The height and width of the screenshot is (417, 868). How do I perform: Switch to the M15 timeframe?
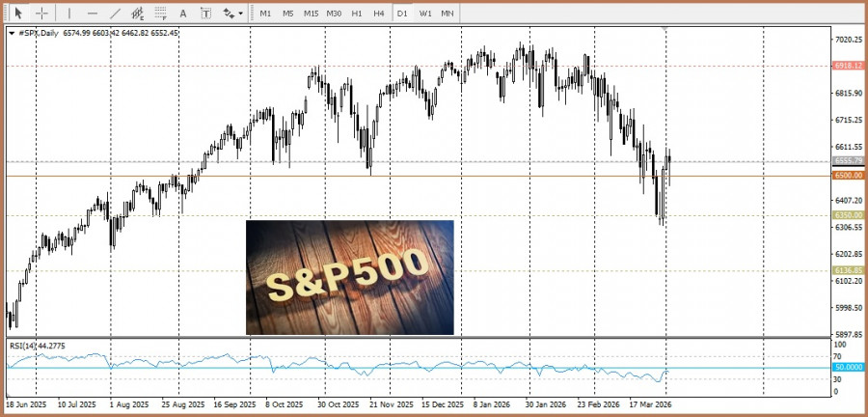(311, 13)
